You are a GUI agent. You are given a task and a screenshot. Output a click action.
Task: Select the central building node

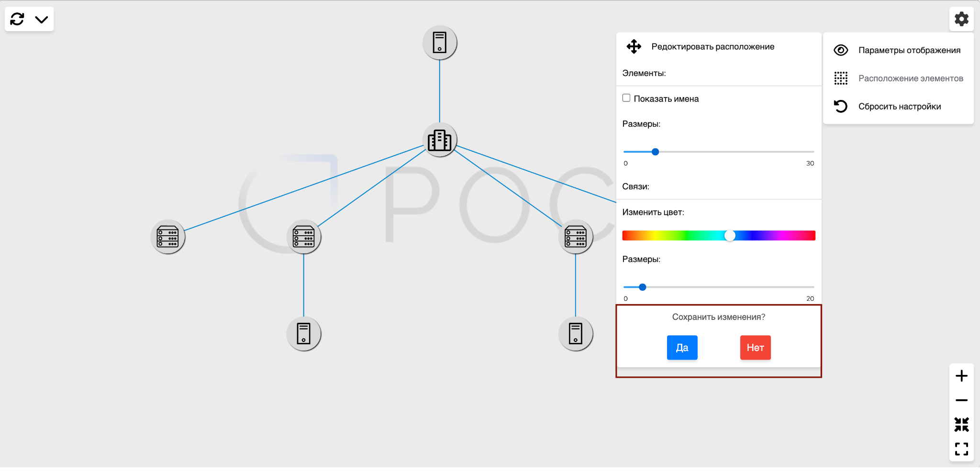point(439,140)
